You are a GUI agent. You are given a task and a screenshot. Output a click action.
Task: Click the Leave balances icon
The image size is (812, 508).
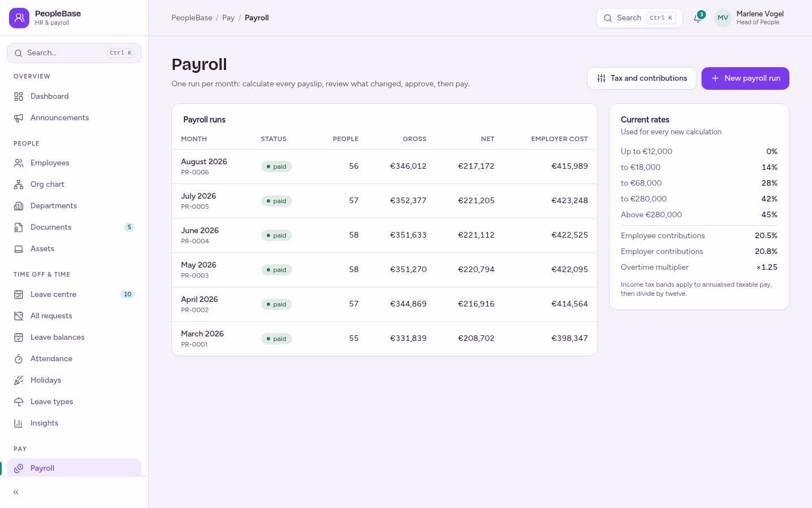click(x=19, y=338)
